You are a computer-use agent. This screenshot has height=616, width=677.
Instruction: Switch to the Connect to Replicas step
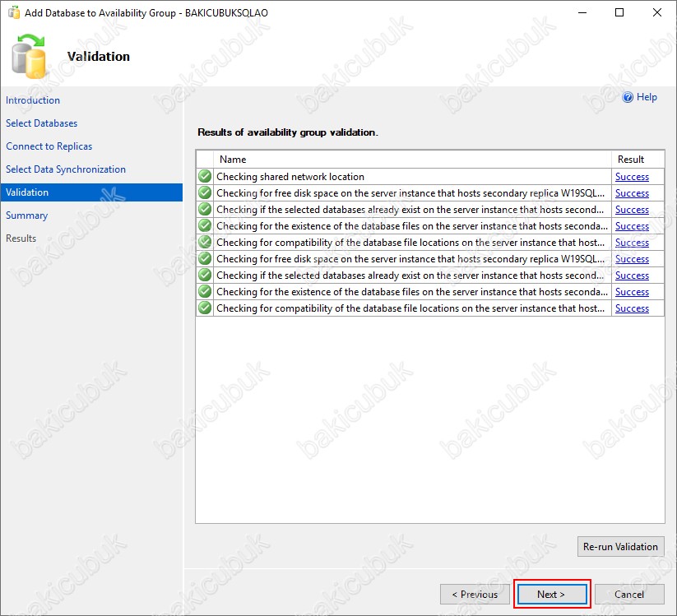[49, 146]
